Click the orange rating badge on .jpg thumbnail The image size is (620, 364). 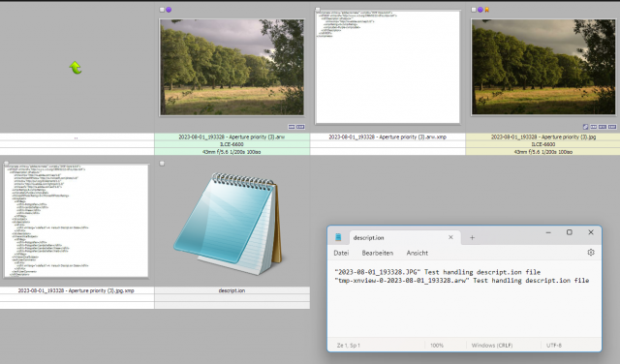pyautogui.click(x=487, y=10)
